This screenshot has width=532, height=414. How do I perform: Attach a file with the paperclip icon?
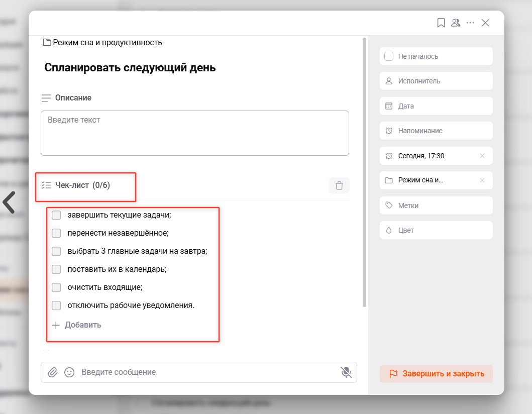pyautogui.click(x=54, y=372)
